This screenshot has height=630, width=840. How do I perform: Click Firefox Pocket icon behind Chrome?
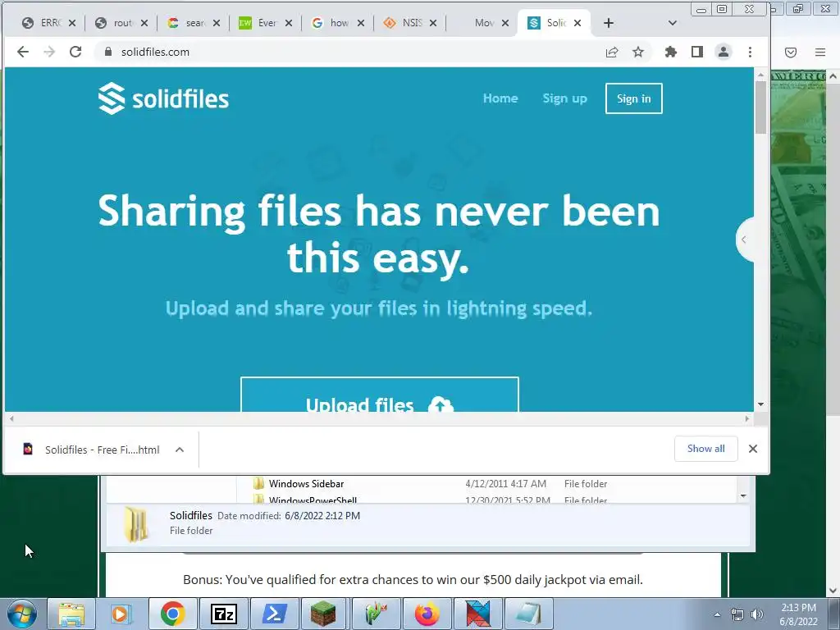click(791, 52)
